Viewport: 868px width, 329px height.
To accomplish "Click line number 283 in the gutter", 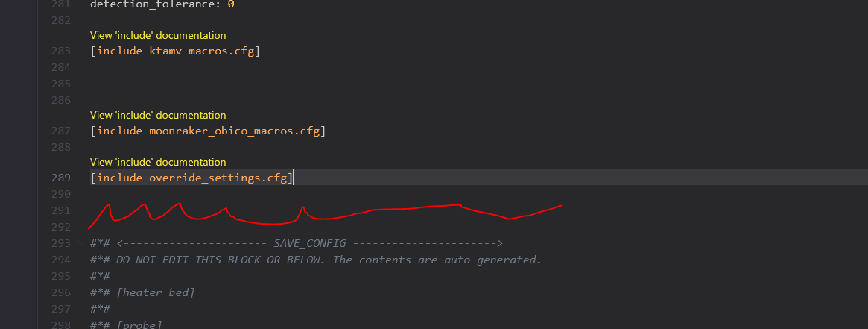I will (x=60, y=51).
